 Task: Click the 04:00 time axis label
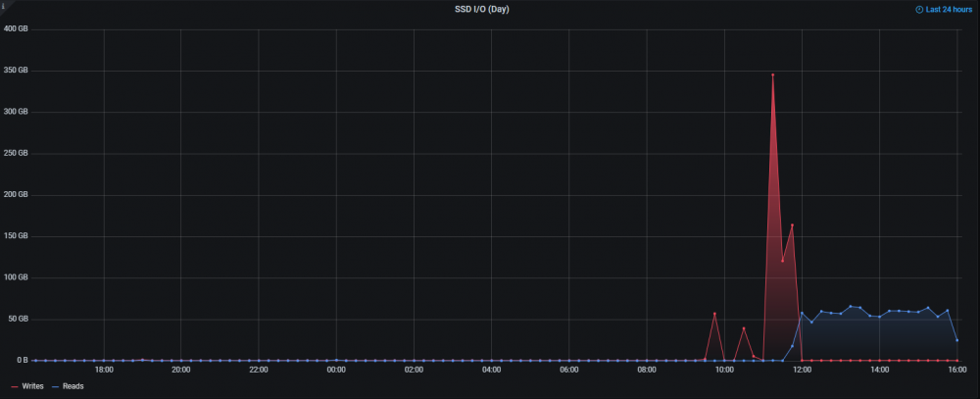point(491,371)
